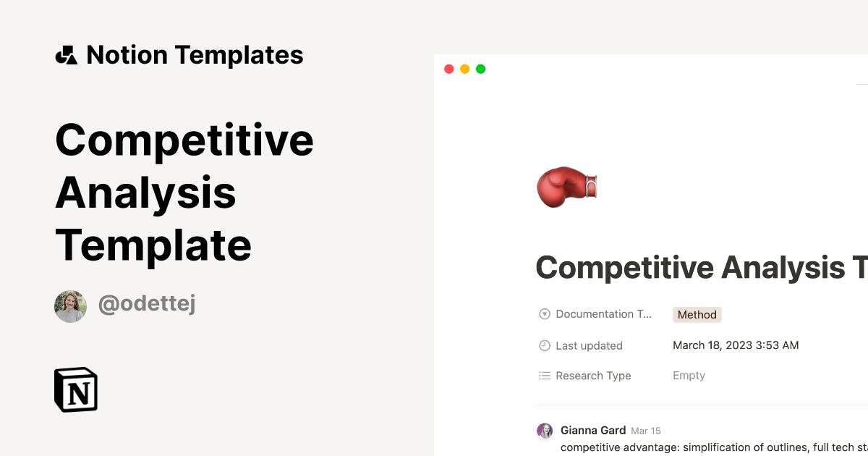The width and height of the screenshot is (868, 456).
Task: Click the Competitive Analysis Template heading
Action: (x=183, y=192)
